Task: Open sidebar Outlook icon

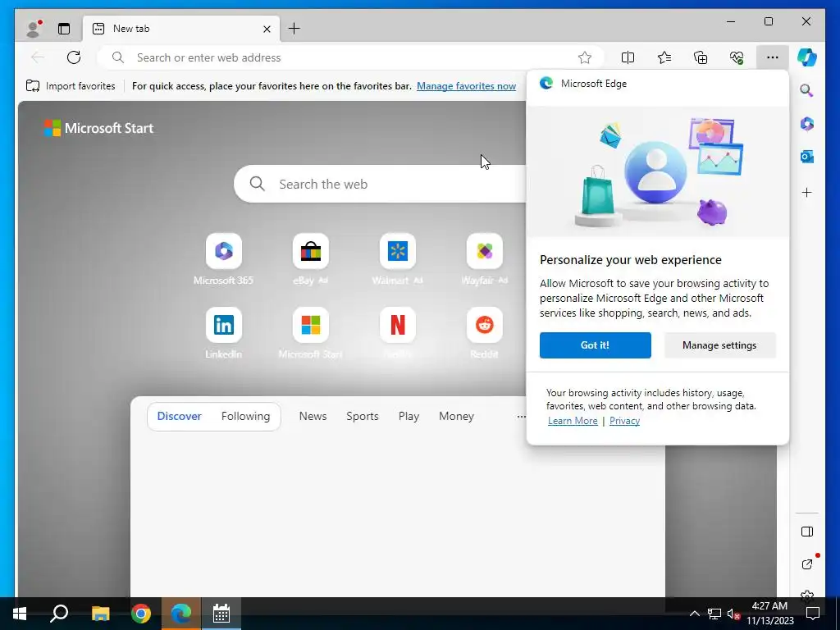Action: (x=807, y=157)
